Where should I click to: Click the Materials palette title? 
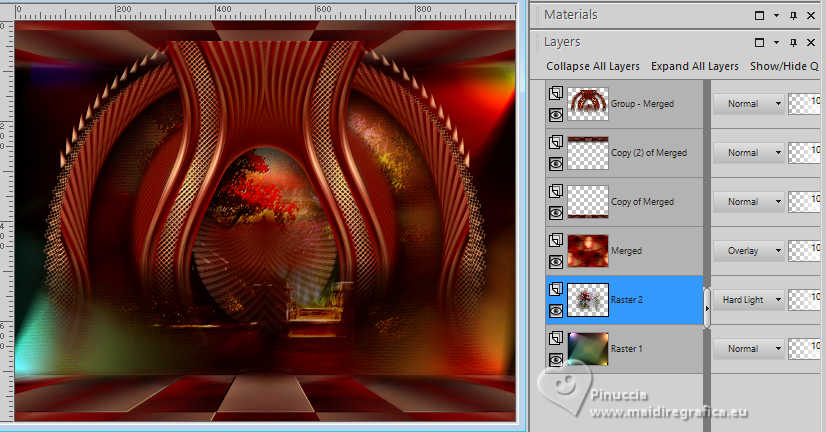point(571,15)
